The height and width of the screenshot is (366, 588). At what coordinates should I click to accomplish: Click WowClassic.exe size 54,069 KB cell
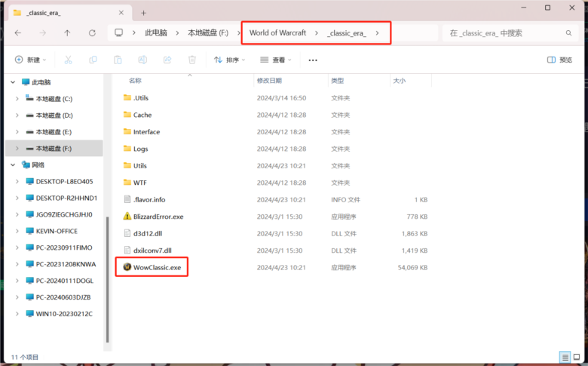(412, 267)
